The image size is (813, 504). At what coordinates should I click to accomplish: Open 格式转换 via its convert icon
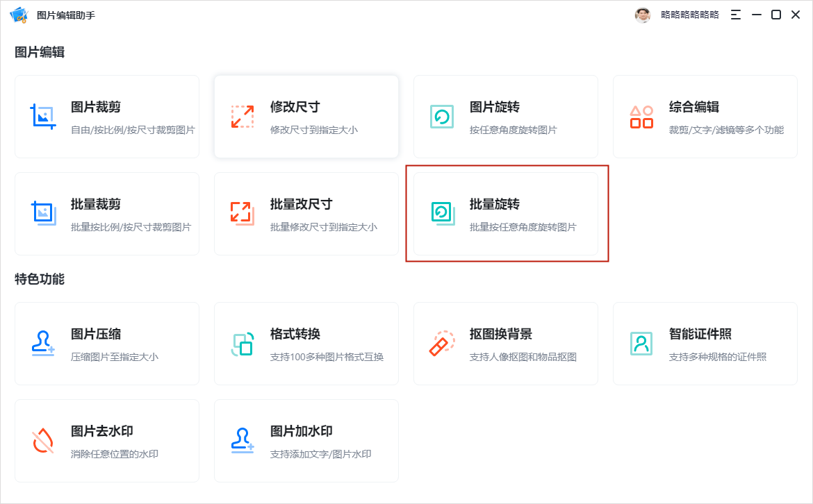coord(242,344)
